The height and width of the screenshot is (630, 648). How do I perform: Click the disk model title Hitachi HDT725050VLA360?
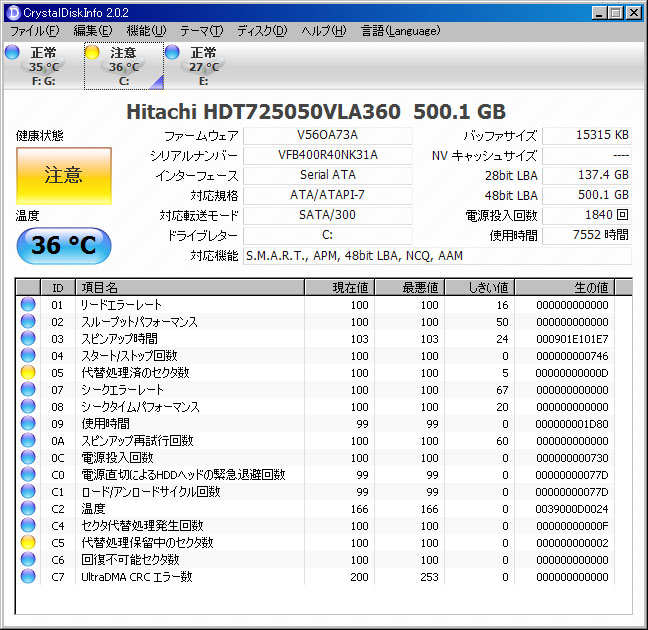point(264,112)
